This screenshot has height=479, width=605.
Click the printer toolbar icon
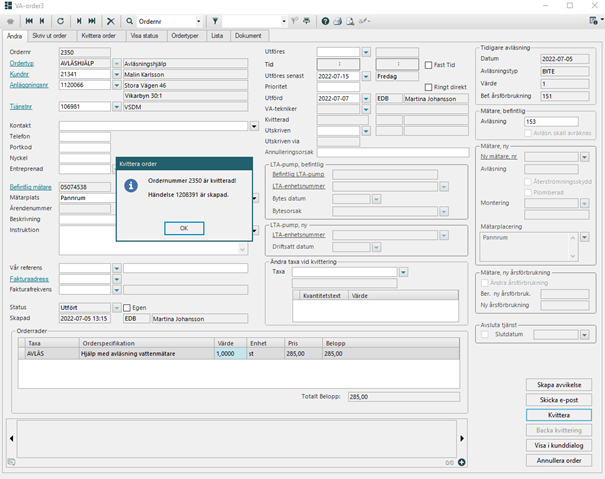pyautogui.click(x=338, y=21)
